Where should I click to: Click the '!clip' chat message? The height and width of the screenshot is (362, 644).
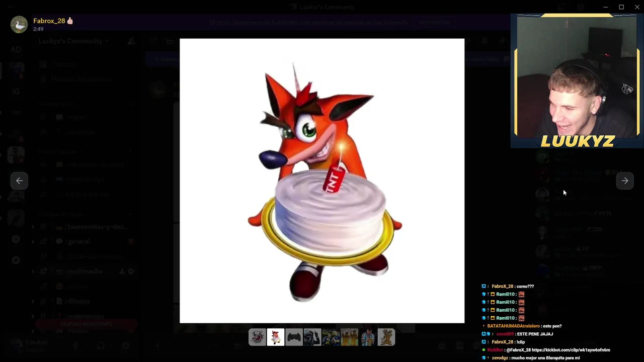520,342
